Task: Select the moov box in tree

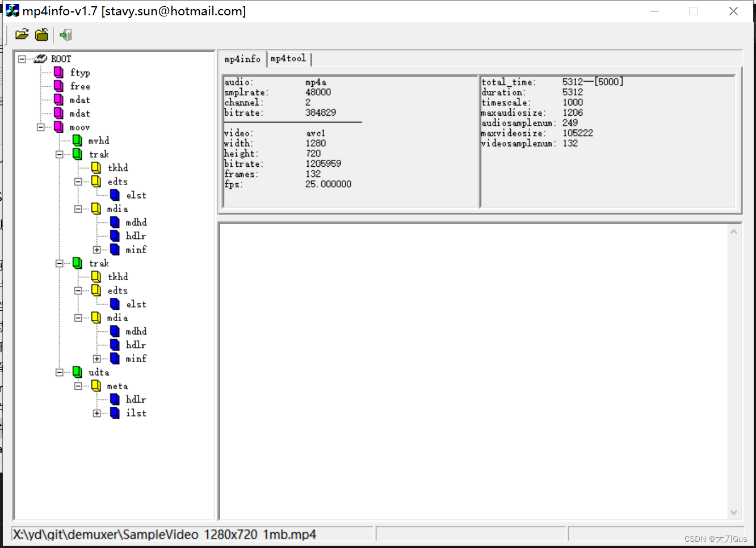Action: [79, 127]
